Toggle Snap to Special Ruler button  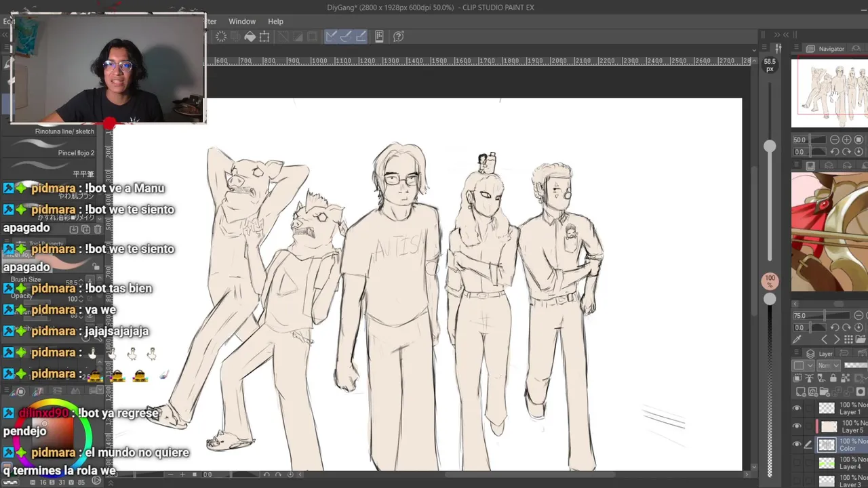pyautogui.click(x=346, y=37)
